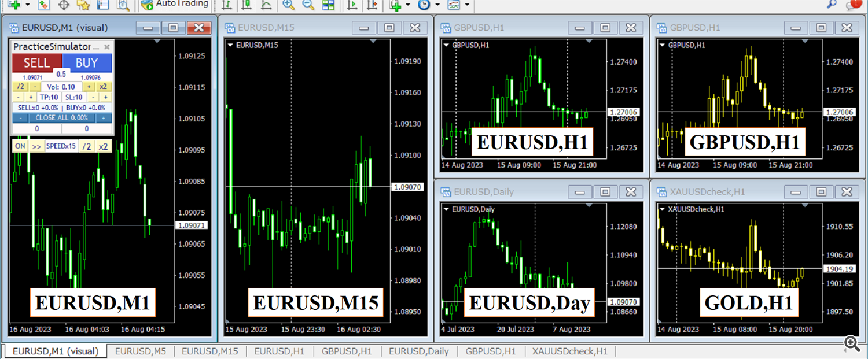Switch chart to line chart display

click(x=266, y=5)
